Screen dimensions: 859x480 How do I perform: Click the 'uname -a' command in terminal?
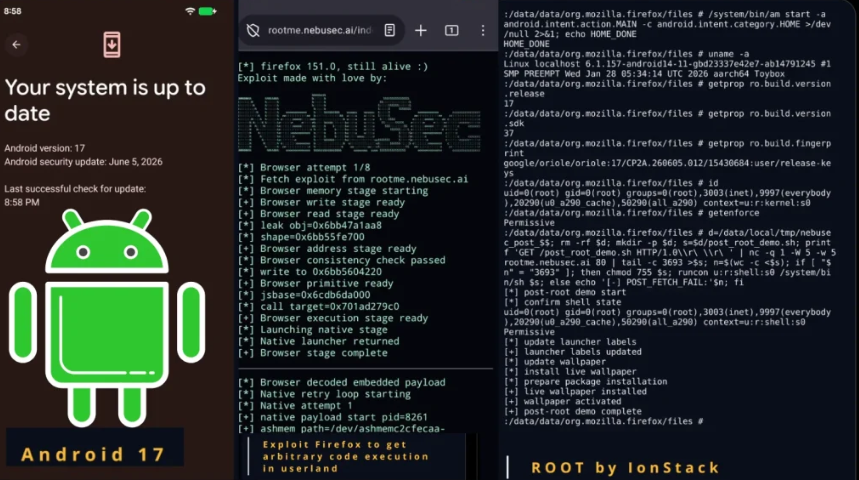point(728,54)
